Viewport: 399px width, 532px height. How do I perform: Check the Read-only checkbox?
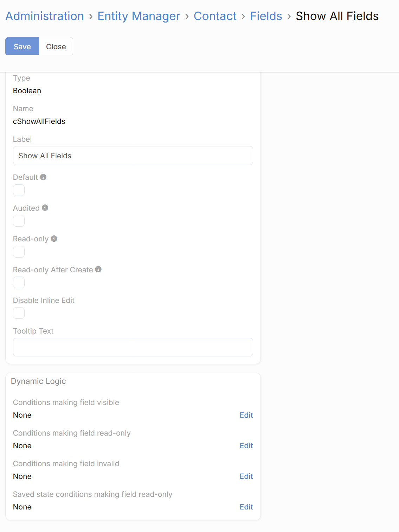point(19,252)
